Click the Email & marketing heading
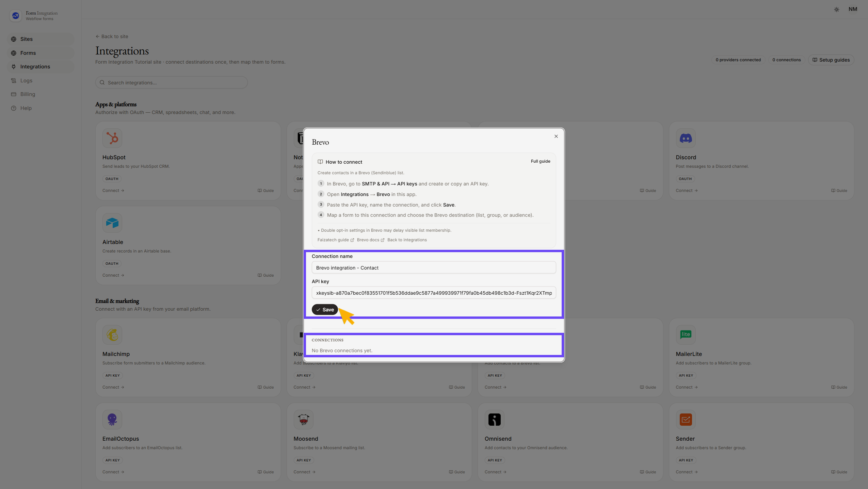The width and height of the screenshot is (868, 489). pyautogui.click(x=117, y=301)
